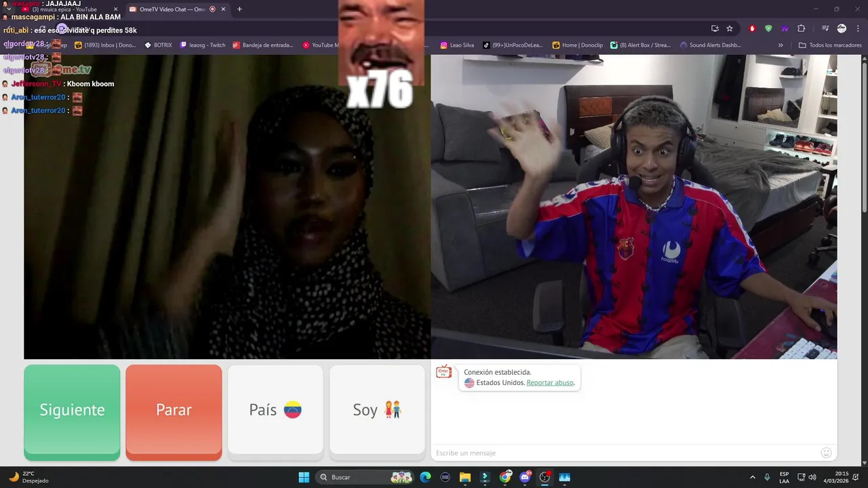
Task: Open the UnPocoDeLea TikTok bookmark
Action: [513, 45]
